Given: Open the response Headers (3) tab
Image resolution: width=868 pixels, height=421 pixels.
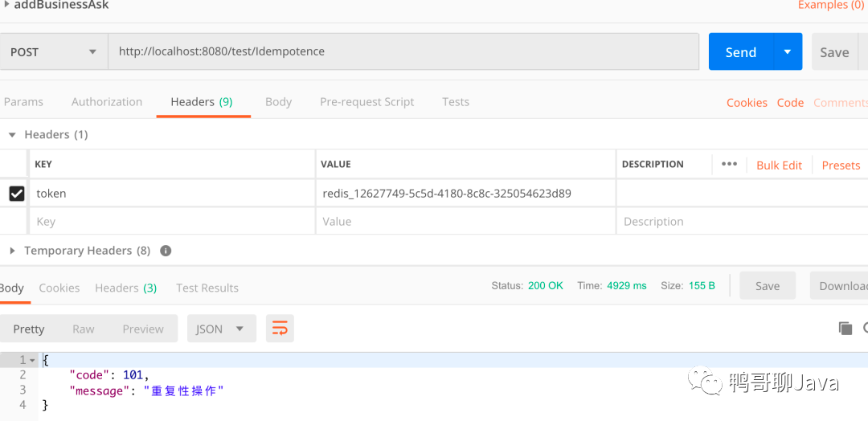Looking at the screenshot, I should [x=125, y=288].
